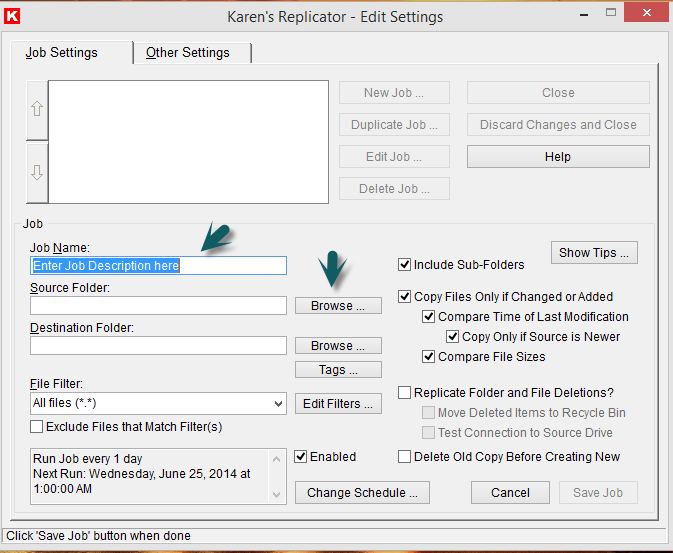Maximize the Edit Settings window

click(611, 13)
